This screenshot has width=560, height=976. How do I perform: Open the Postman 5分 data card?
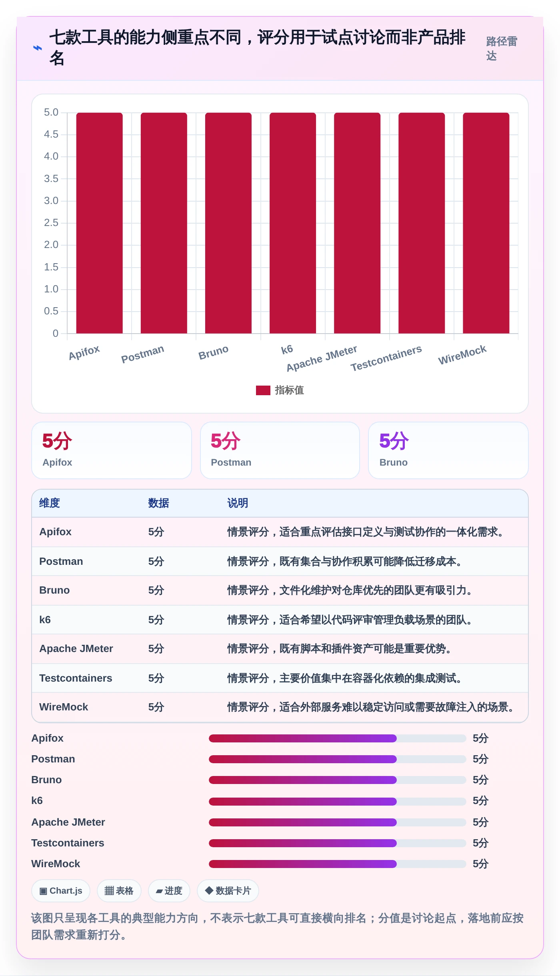click(280, 450)
